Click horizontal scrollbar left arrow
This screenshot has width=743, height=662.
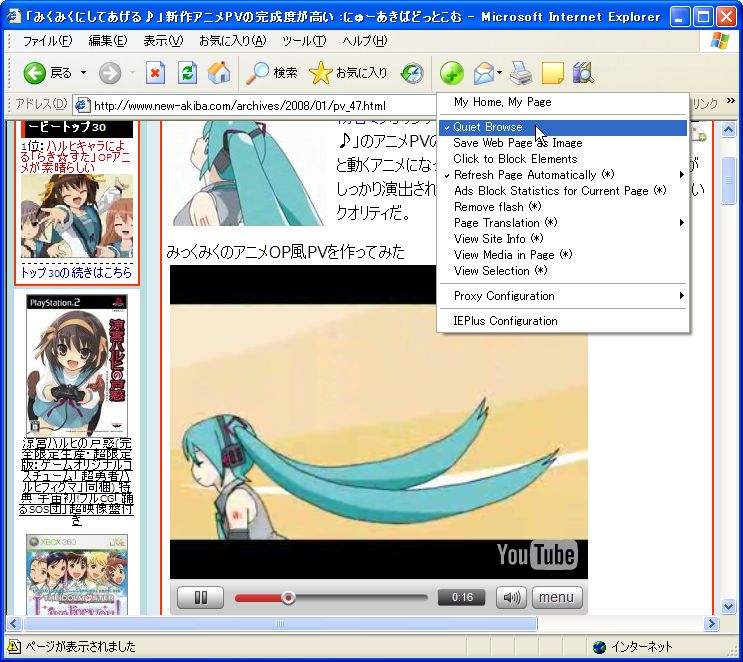pos(13,623)
